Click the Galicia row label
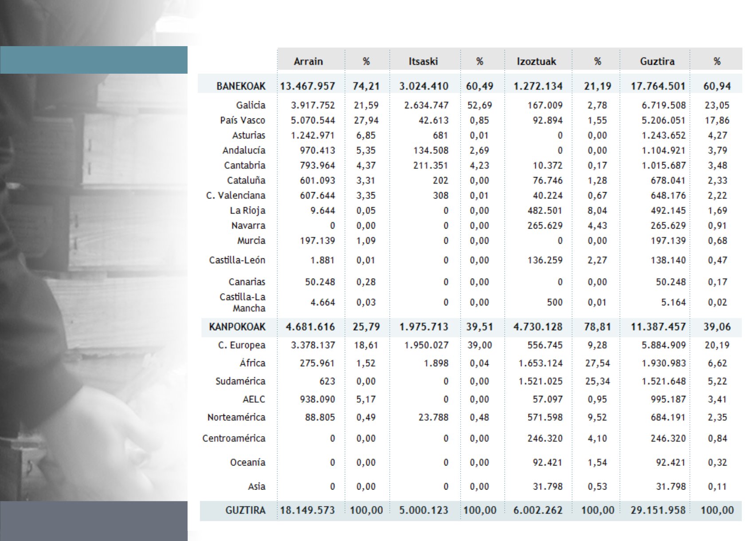The height and width of the screenshot is (541, 756). click(251, 105)
